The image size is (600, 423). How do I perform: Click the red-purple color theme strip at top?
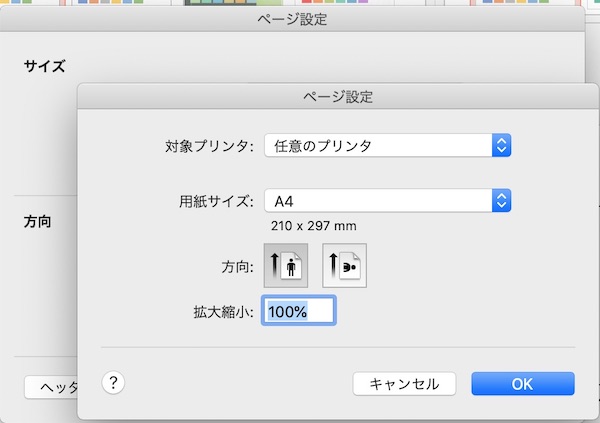[335, 2]
